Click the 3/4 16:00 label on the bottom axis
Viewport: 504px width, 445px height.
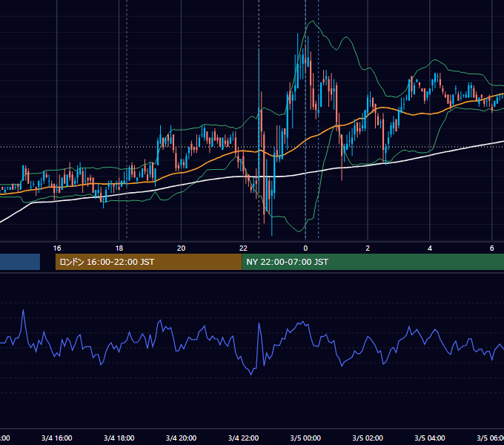[x=57, y=438]
